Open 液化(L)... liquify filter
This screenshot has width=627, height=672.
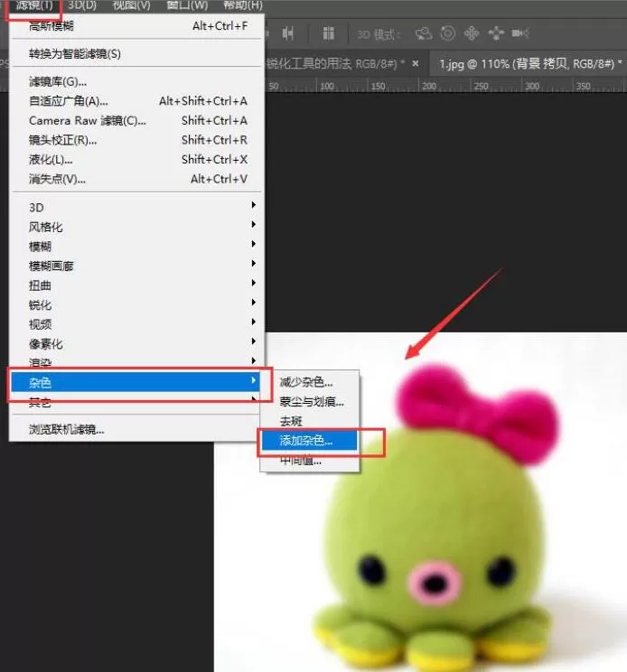(x=136, y=160)
